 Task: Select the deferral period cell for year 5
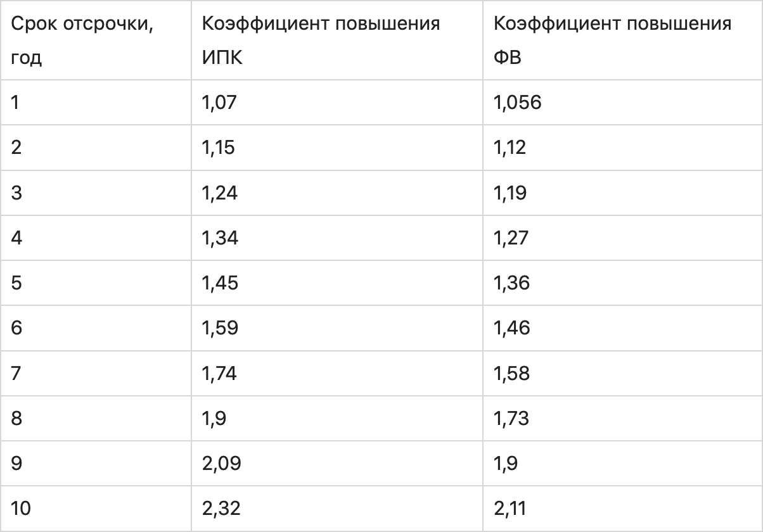tap(16, 282)
